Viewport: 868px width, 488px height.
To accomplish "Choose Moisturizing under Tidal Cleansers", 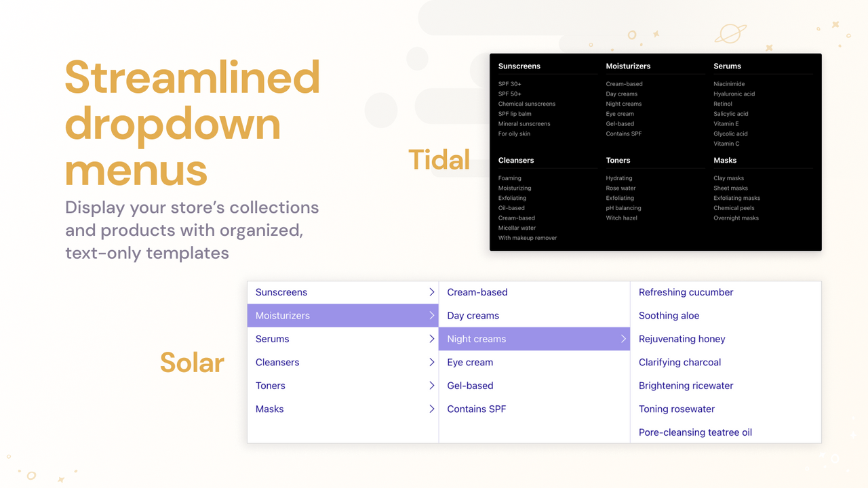I will (x=515, y=188).
